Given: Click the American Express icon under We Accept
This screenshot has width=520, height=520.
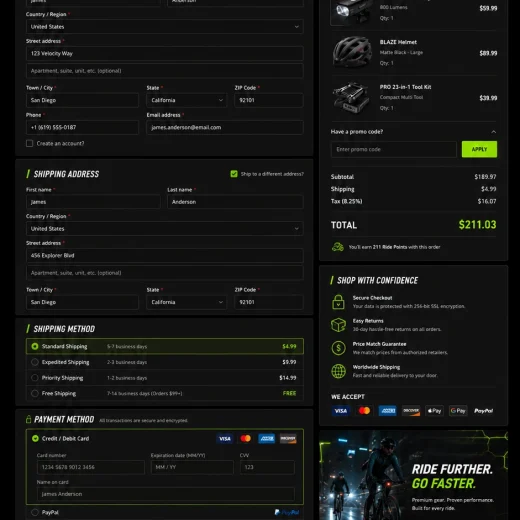Looking at the screenshot, I should click(x=388, y=411).
